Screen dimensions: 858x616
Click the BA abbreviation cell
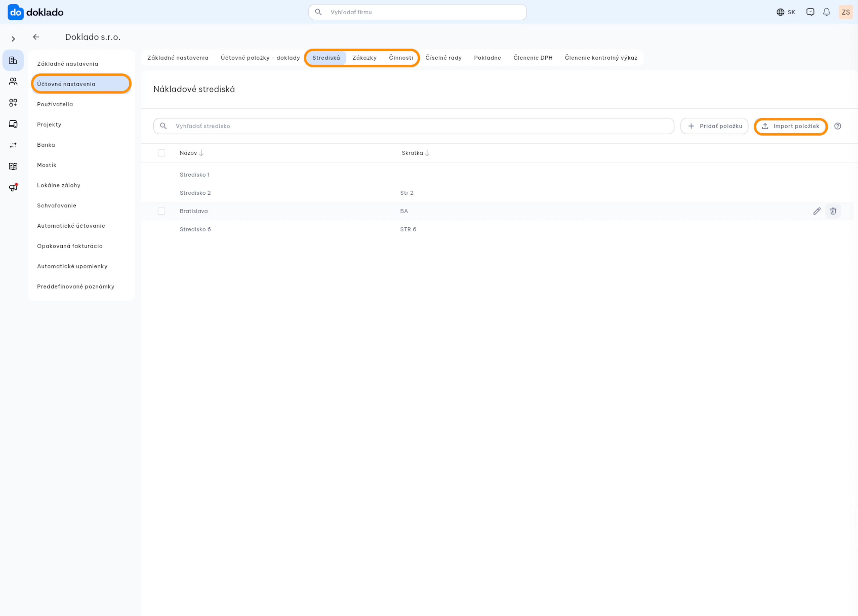pyautogui.click(x=404, y=211)
